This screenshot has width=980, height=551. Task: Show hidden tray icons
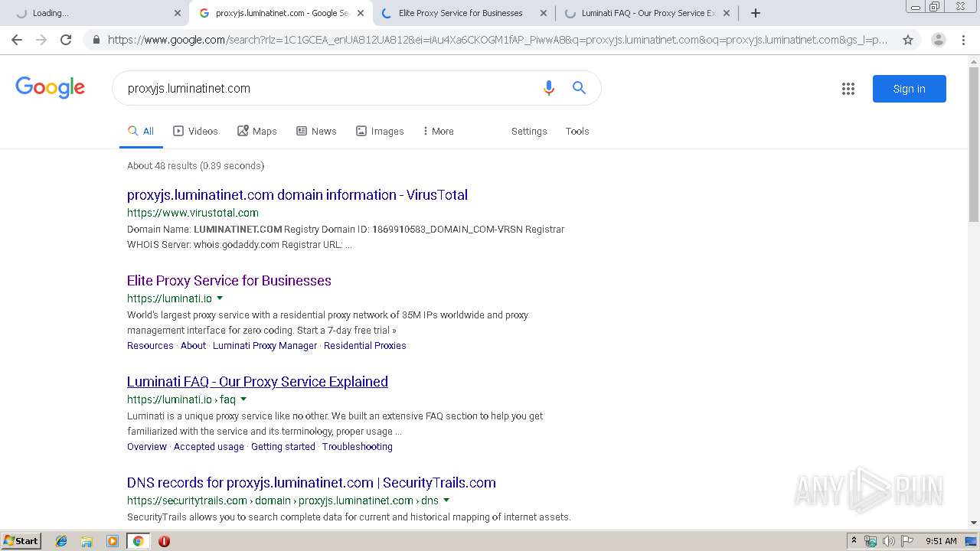tap(854, 540)
